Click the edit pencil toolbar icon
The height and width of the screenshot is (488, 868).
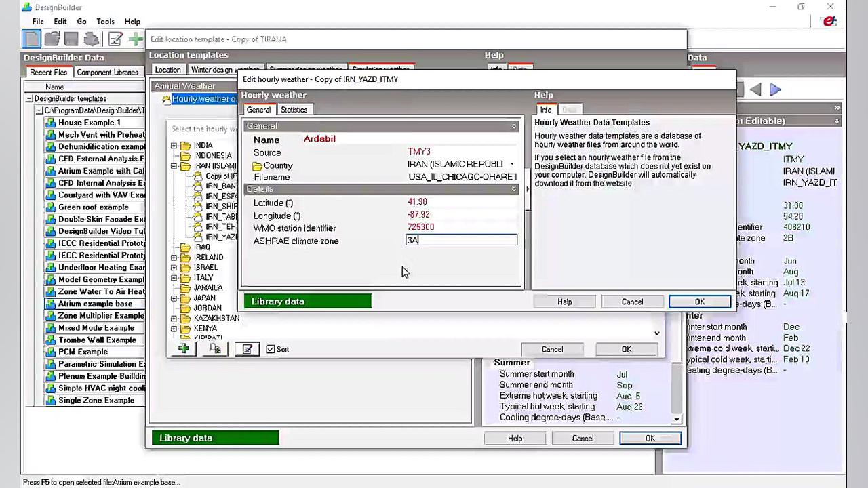coord(115,39)
